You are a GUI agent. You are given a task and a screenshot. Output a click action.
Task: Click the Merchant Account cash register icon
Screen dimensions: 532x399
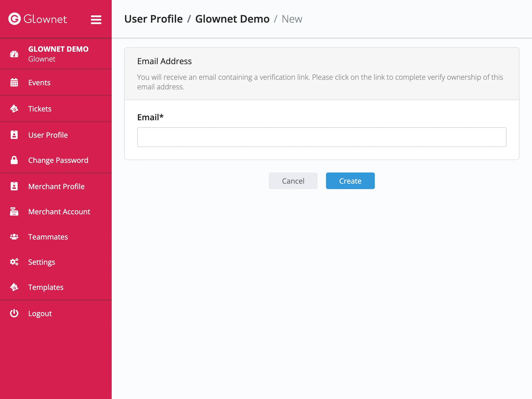point(14,211)
